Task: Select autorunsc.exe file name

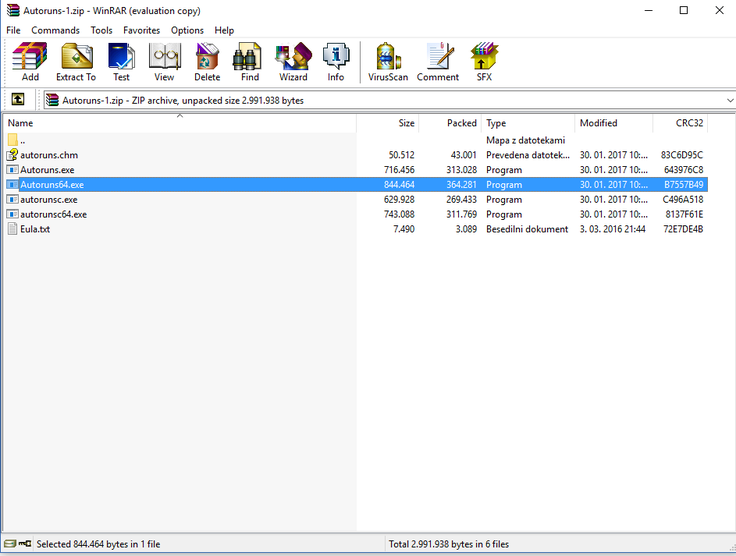Action: pyautogui.click(x=49, y=199)
